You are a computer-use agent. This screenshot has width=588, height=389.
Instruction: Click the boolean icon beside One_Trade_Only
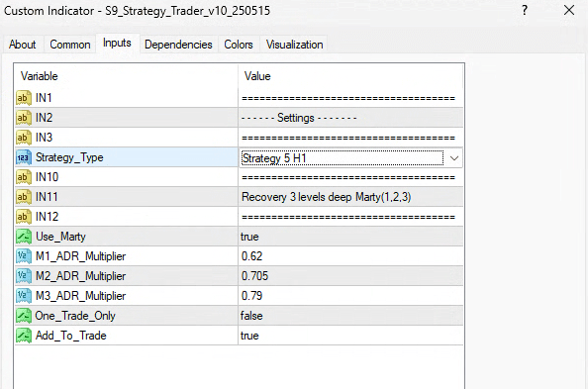click(23, 316)
